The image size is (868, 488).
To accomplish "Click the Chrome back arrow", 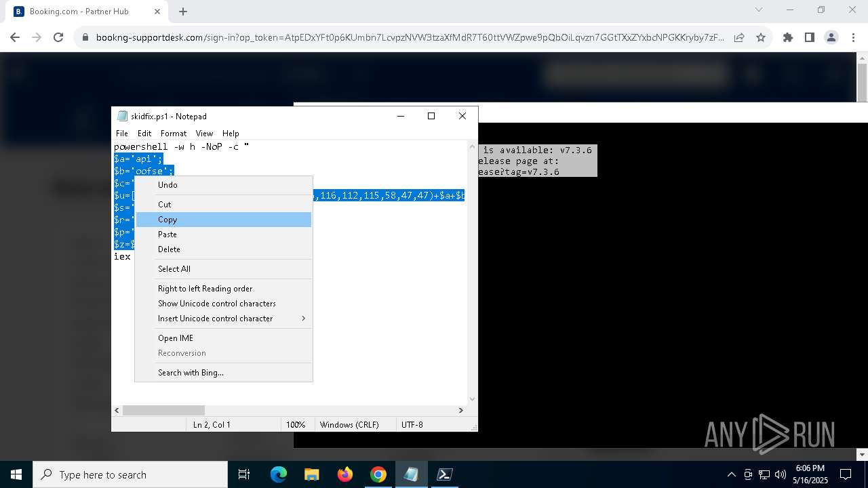I will [15, 38].
